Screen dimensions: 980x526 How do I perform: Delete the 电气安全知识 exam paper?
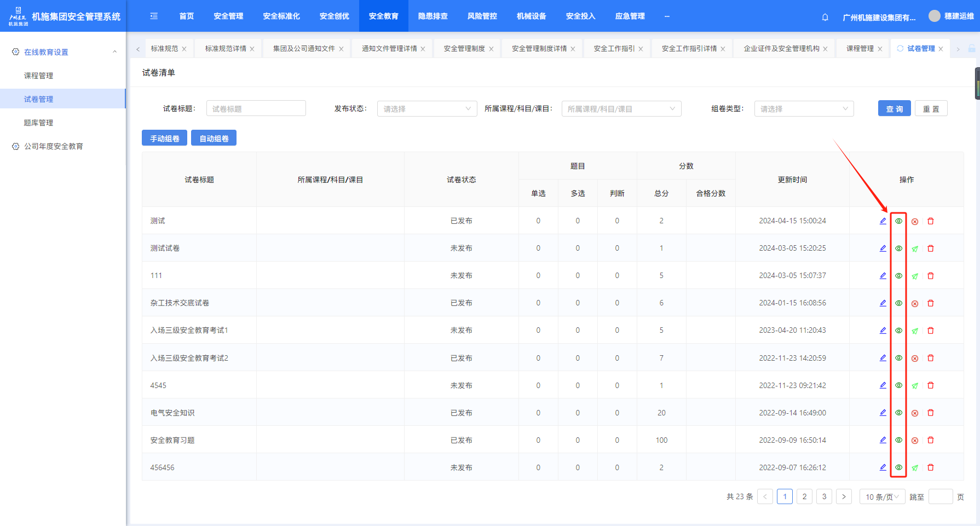pyautogui.click(x=931, y=413)
